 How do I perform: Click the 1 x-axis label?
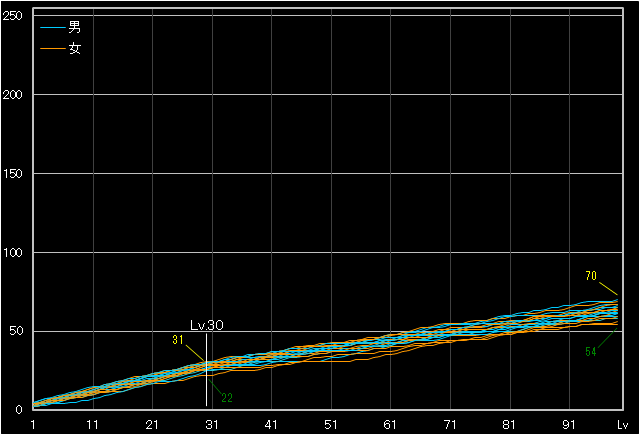click(33, 425)
